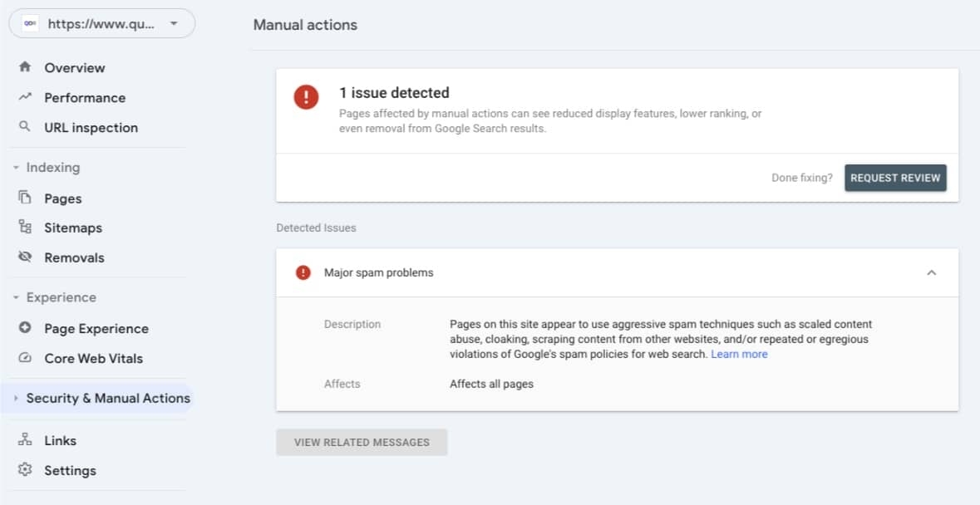The image size is (980, 505).
Task: Click red alert icon beside 1 issue detected
Action: (x=306, y=97)
